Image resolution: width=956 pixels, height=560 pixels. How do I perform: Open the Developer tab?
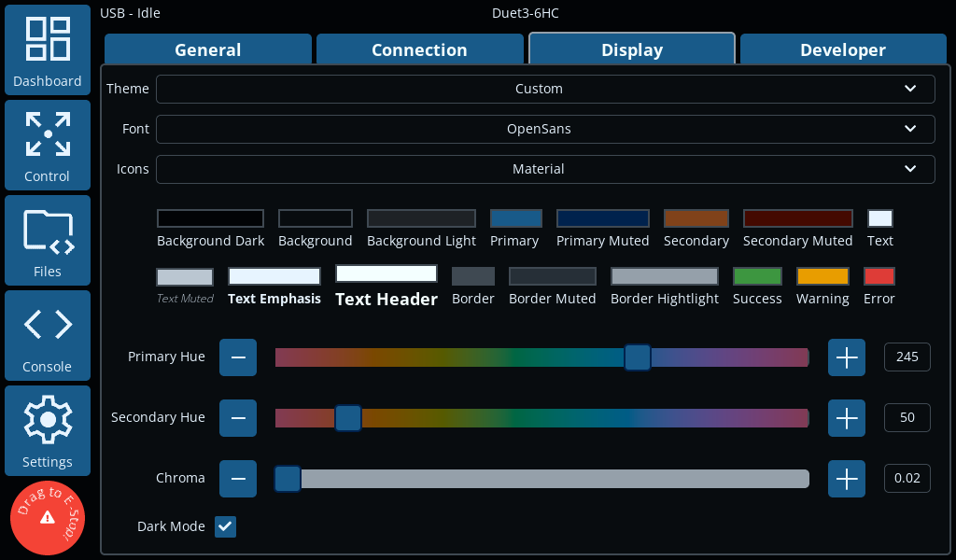(x=842, y=50)
